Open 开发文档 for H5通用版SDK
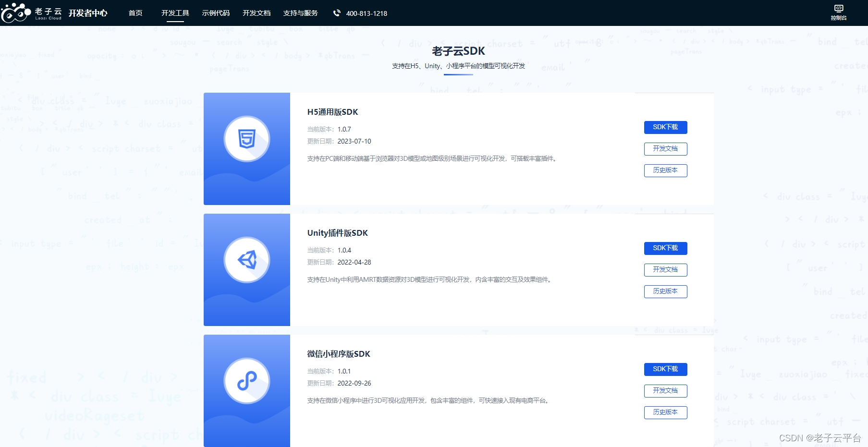 pos(665,149)
